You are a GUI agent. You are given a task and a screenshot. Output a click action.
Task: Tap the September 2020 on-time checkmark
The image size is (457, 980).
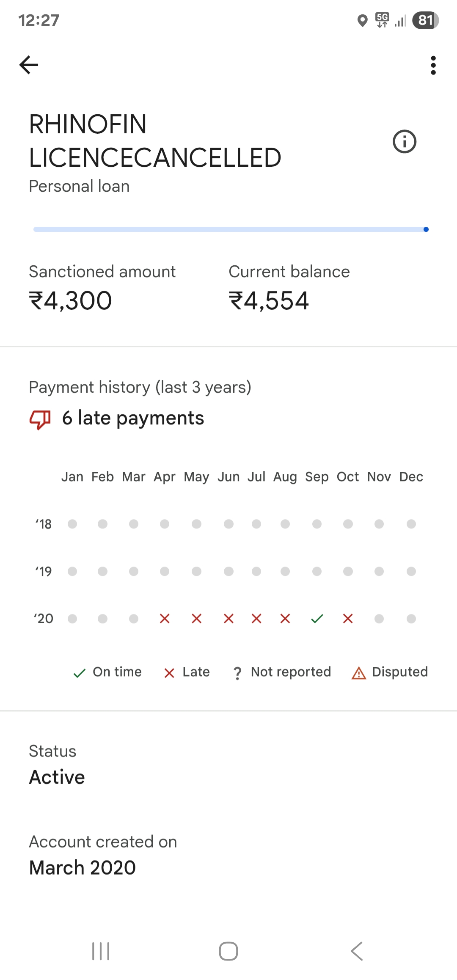tap(317, 619)
